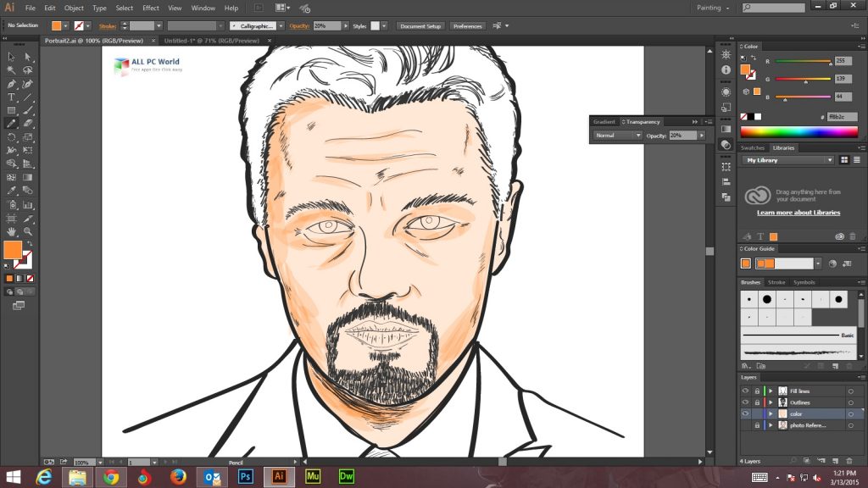868x488 pixels.
Task: Click the Document Setup button
Action: 420,26
